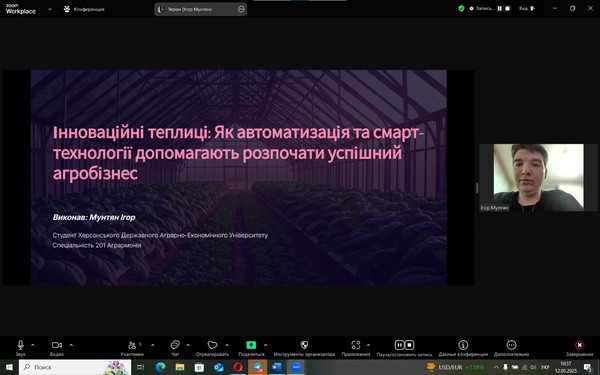The image size is (600, 375).
Task: Open shared screen options circle in top tab
Action: click(241, 9)
